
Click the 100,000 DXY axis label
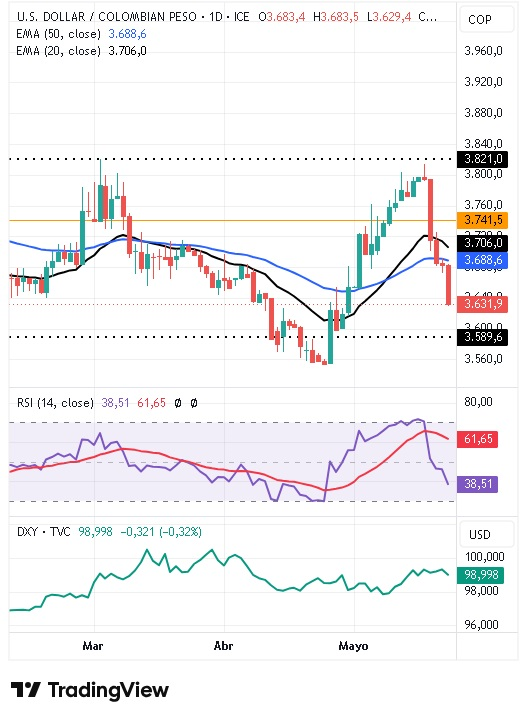coord(485,557)
